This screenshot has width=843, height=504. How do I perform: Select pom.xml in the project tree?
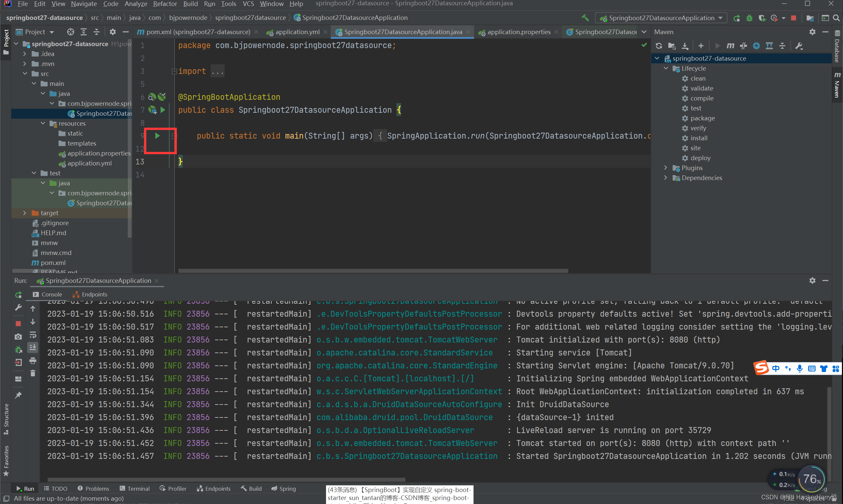pos(53,263)
